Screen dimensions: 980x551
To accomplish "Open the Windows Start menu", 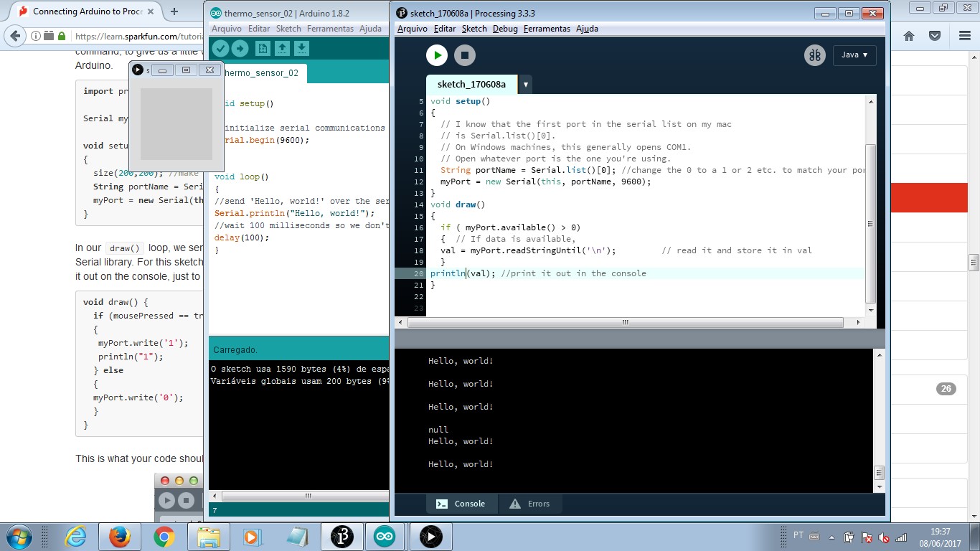I will tap(18, 537).
